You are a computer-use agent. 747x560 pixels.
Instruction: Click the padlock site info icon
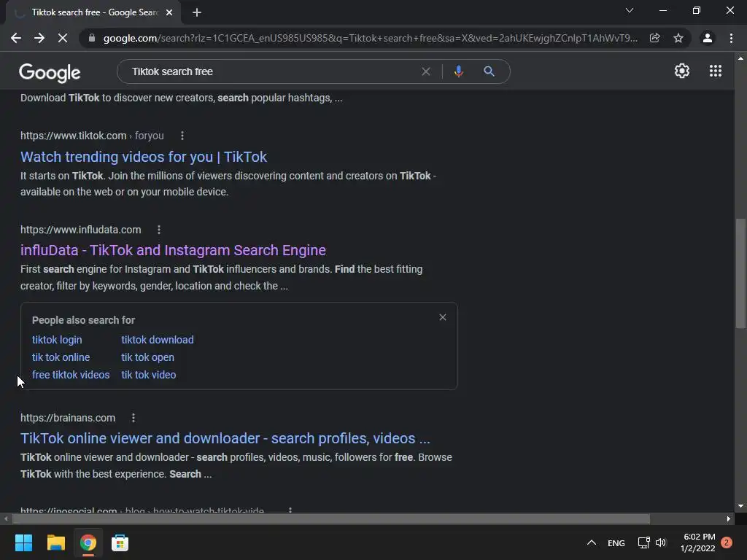pos(92,38)
